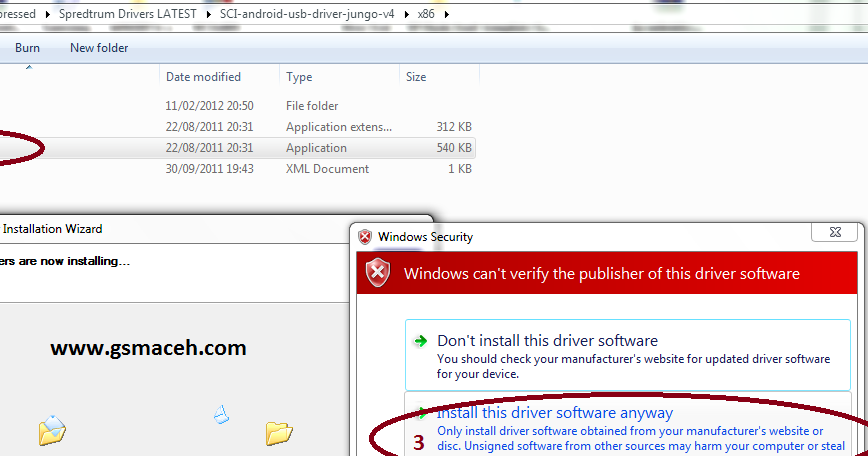Open the Spredtrum Drivers LATEST breadcrumb
Viewport: 868px width, 456px height.
127,14
